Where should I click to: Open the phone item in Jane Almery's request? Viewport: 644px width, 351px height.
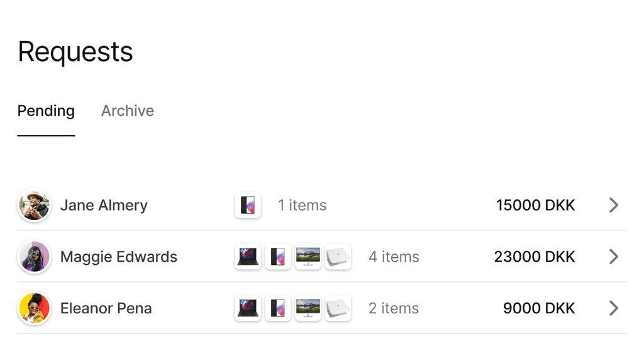pos(248,205)
